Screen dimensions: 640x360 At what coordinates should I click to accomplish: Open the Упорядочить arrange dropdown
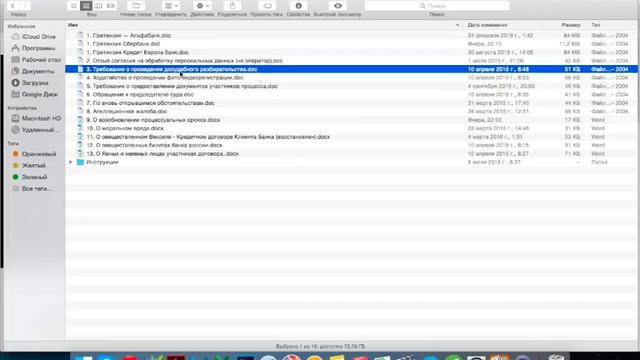[171, 6]
